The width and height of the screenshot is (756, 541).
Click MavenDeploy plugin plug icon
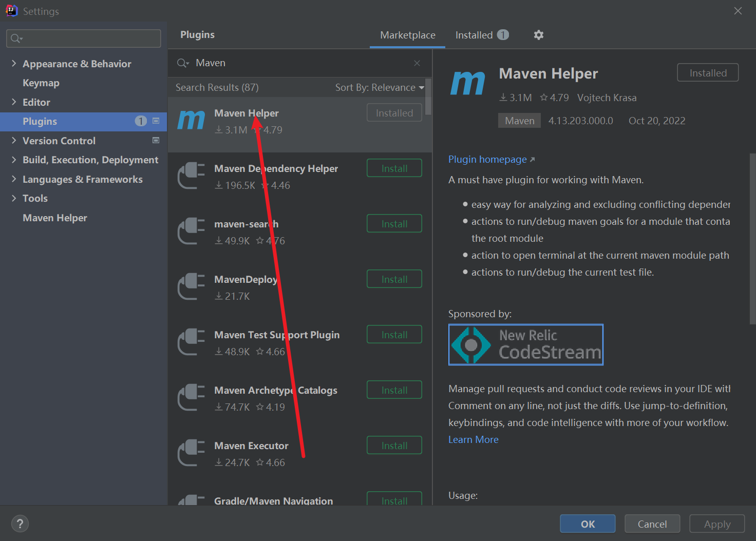tap(191, 286)
